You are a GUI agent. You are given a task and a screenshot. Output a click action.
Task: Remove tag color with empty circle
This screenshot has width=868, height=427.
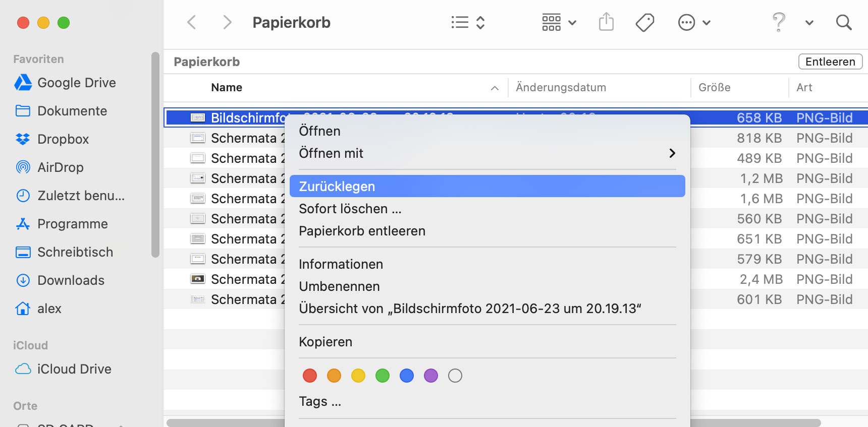[455, 376]
